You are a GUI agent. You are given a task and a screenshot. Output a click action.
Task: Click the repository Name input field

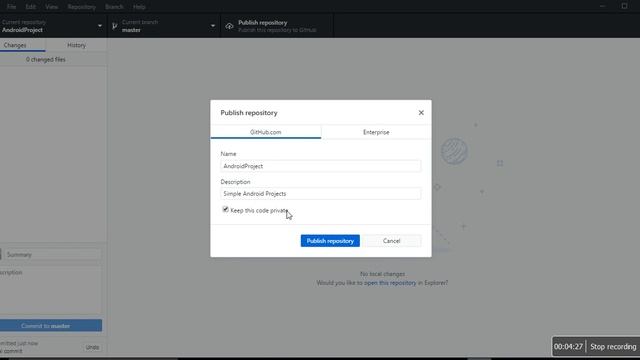pyautogui.click(x=320, y=166)
